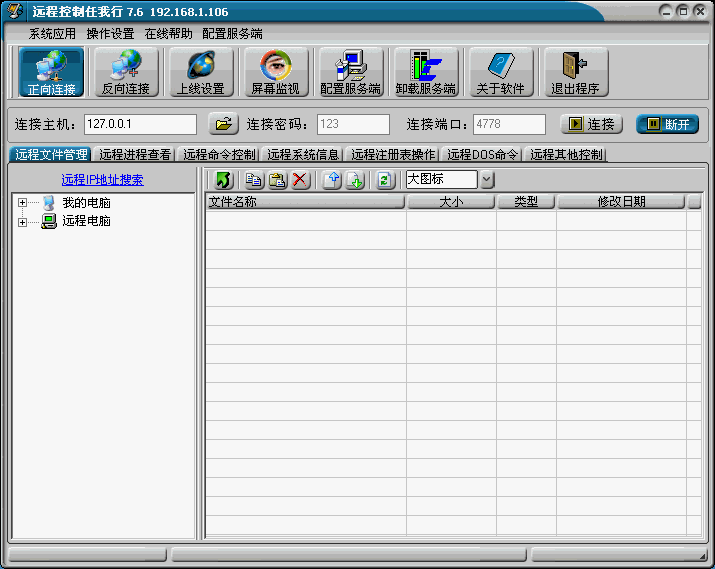Open the 反向连接 reverse connection tool

[126, 72]
